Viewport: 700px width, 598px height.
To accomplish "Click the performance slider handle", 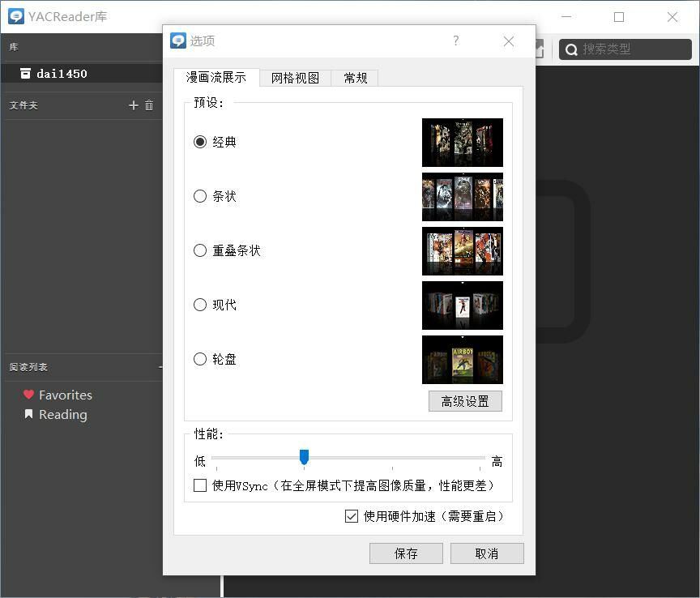I will click(x=304, y=458).
